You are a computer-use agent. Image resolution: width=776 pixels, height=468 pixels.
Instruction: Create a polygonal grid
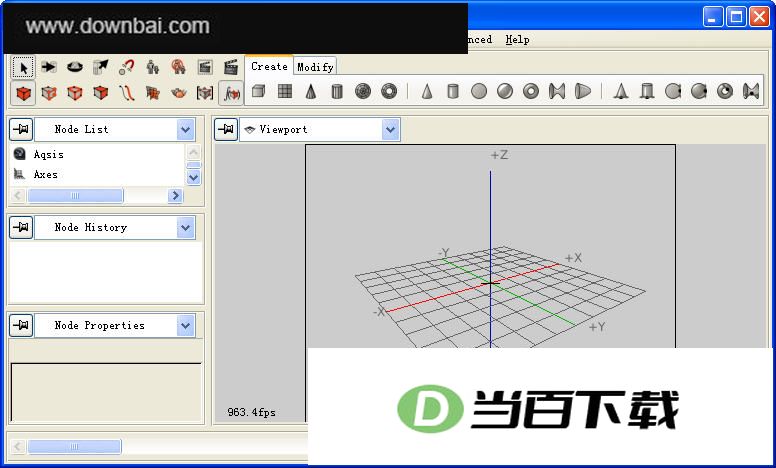[x=285, y=91]
